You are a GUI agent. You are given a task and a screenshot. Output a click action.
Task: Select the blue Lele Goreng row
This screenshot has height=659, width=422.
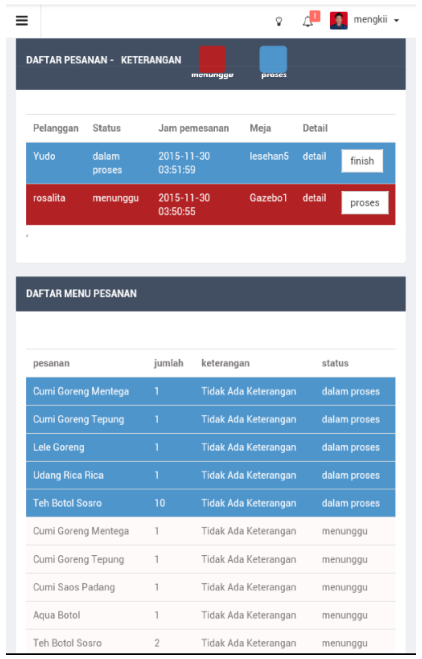211,447
